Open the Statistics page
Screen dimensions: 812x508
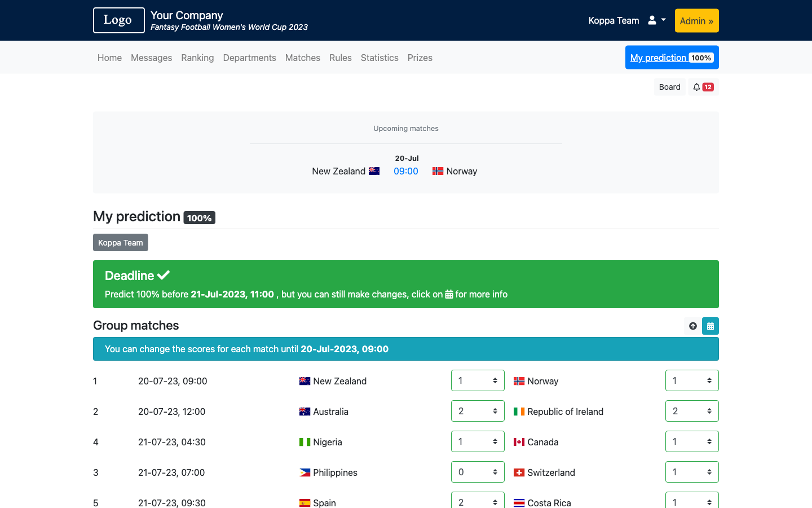379,58
